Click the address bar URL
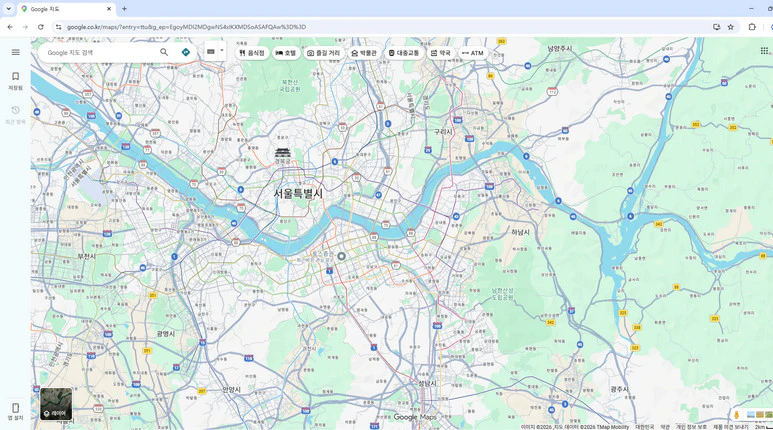Viewport: 773px width, 430px height. 186,27
